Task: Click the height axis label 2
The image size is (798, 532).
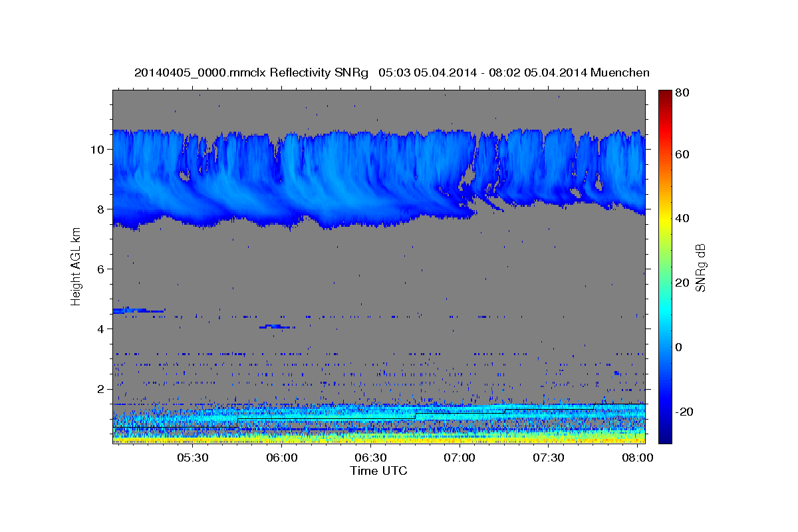Action: click(x=102, y=389)
